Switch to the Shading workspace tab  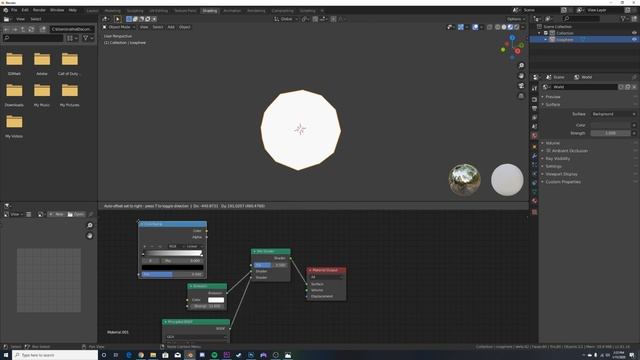pyautogui.click(x=210, y=11)
